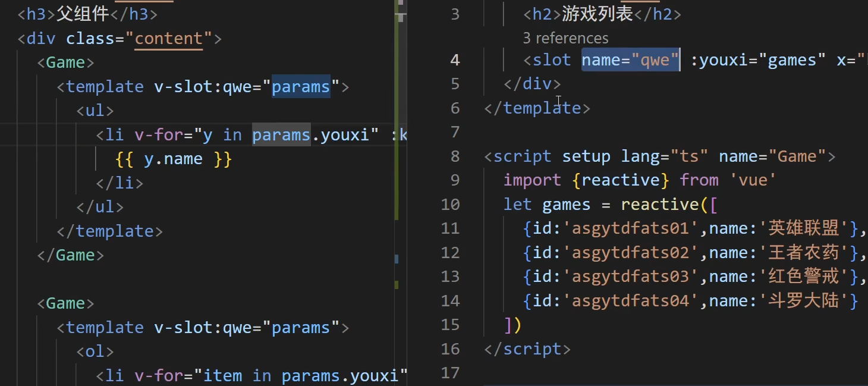Image resolution: width=868 pixels, height=386 pixels.
Task: Click the opening ul tag
Action: click(x=95, y=111)
